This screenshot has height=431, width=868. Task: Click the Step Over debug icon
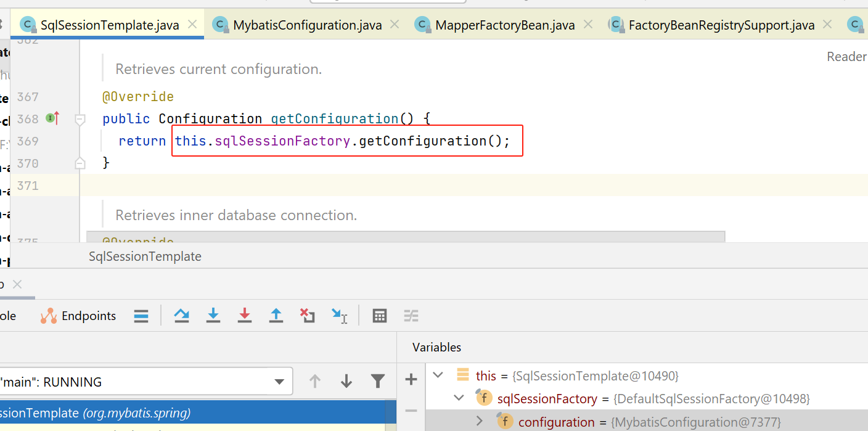(x=182, y=316)
